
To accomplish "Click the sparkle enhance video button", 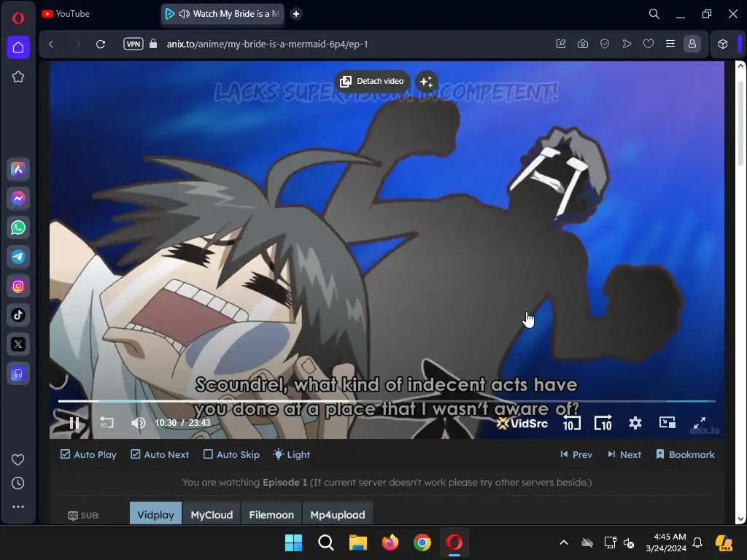I will [426, 82].
